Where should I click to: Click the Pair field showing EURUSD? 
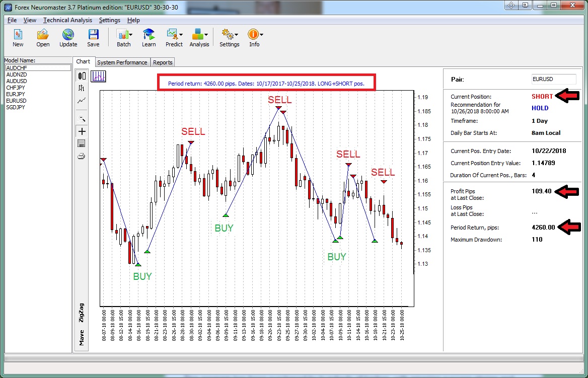(553, 79)
